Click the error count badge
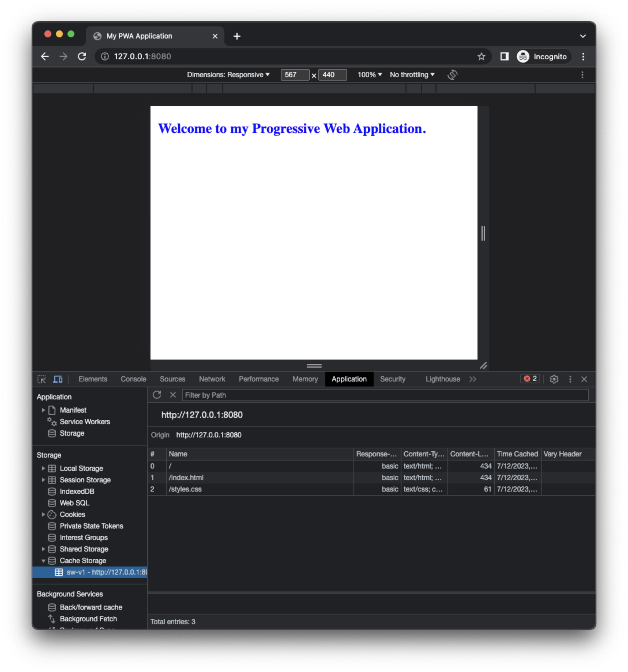The height and width of the screenshot is (672, 628). (530, 379)
